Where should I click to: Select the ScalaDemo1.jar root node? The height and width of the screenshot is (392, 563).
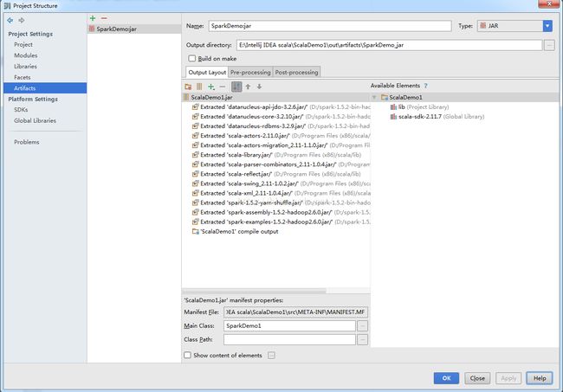pos(275,97)
